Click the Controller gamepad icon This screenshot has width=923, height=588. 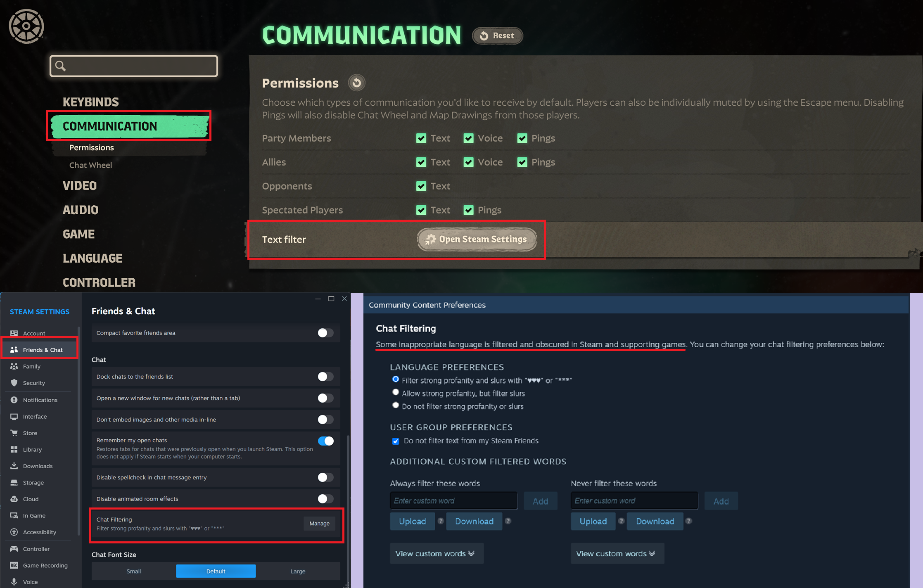point(14,549)
